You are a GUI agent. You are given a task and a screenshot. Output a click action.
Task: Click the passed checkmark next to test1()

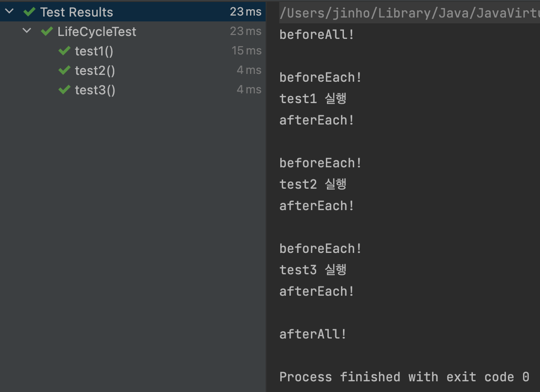coord(64,51)
